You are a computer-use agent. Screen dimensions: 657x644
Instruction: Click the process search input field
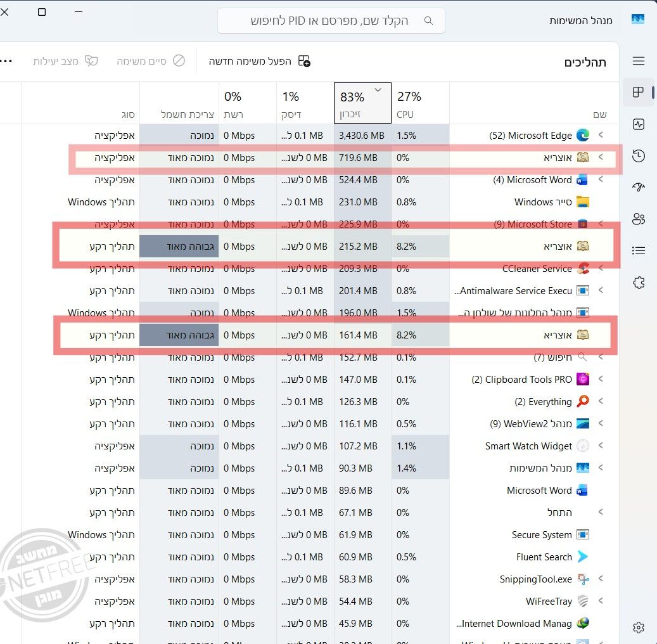click(331, 20)
